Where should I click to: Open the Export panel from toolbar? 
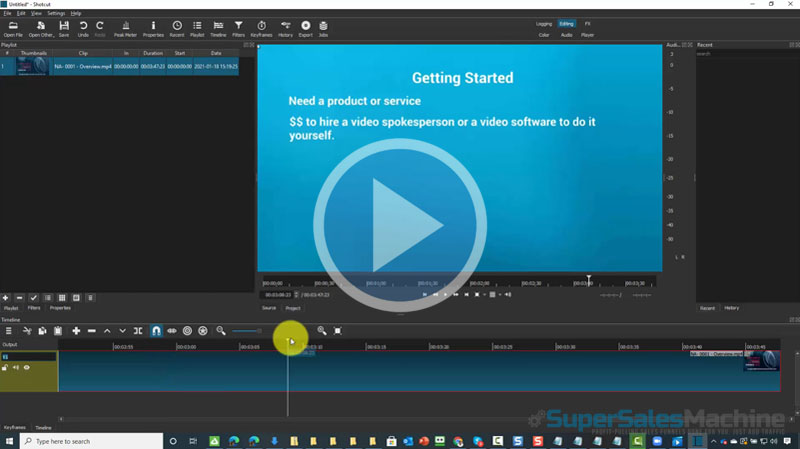306,27
